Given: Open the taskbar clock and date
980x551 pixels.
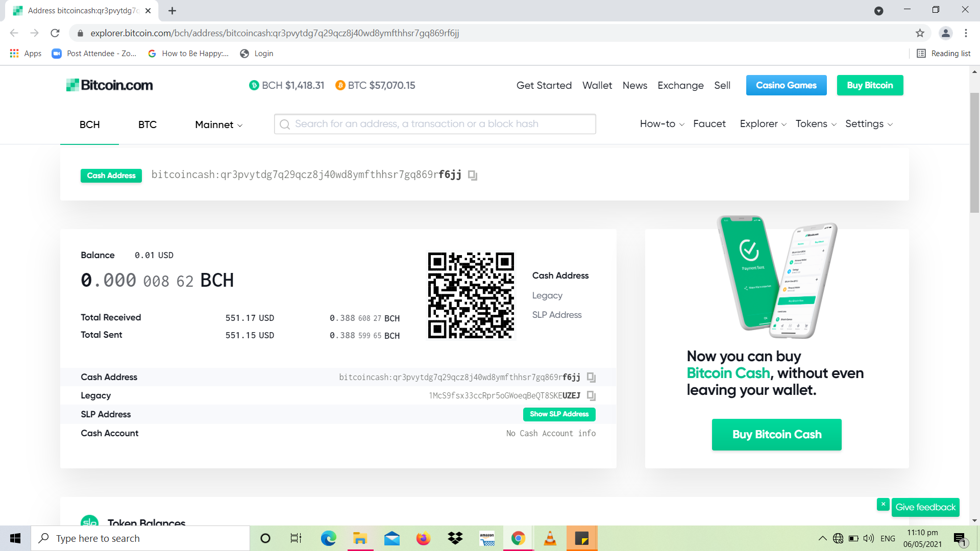Looking at the screenshot, I should 922,538.
